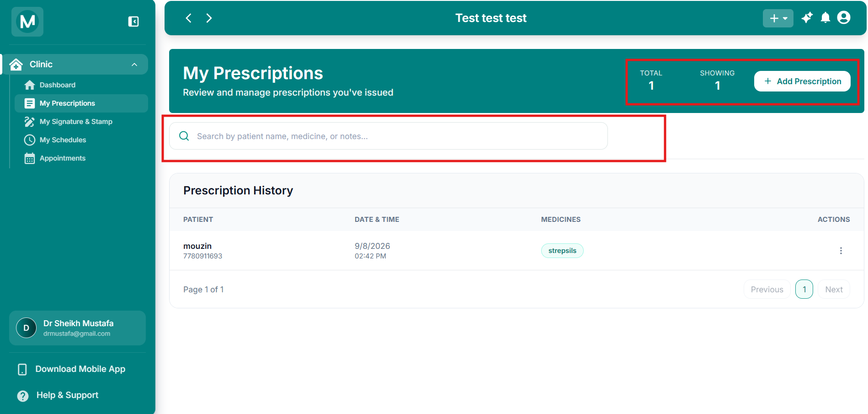Click the Clinic home icon
This screenshot has height=414, width=868.
(16, 65)
